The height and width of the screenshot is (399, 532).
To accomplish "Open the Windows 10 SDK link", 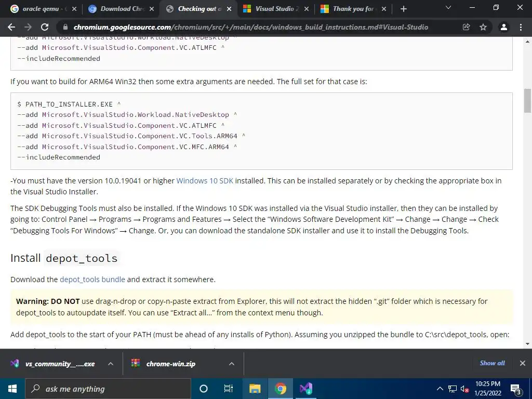I will (205, 181).
